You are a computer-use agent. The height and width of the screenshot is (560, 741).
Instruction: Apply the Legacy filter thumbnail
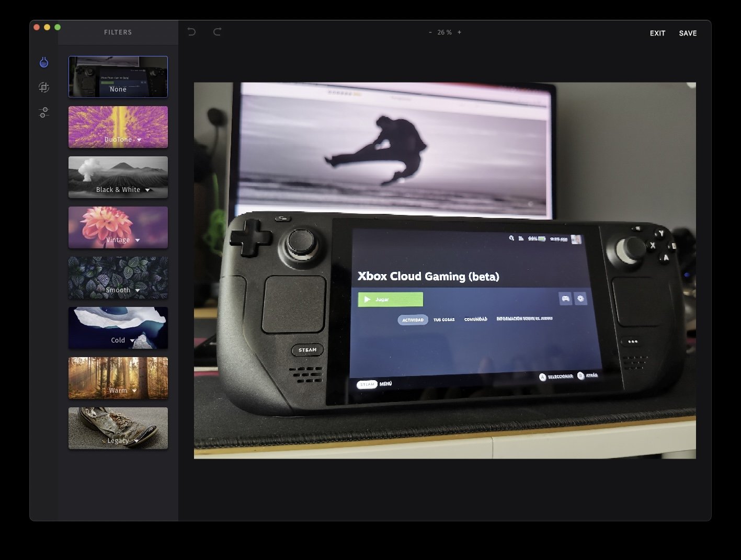click(x=118, y=428)
